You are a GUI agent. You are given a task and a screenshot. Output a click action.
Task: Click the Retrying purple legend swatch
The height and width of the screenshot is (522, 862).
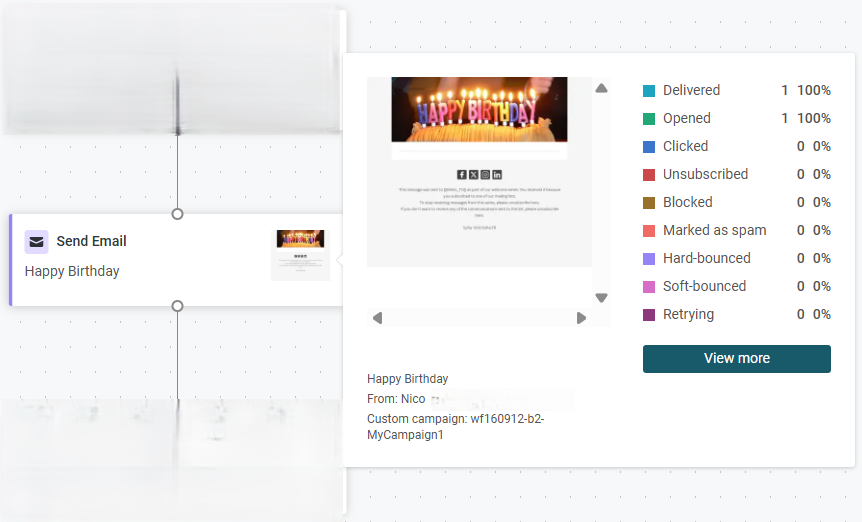[x=649, y=315]
